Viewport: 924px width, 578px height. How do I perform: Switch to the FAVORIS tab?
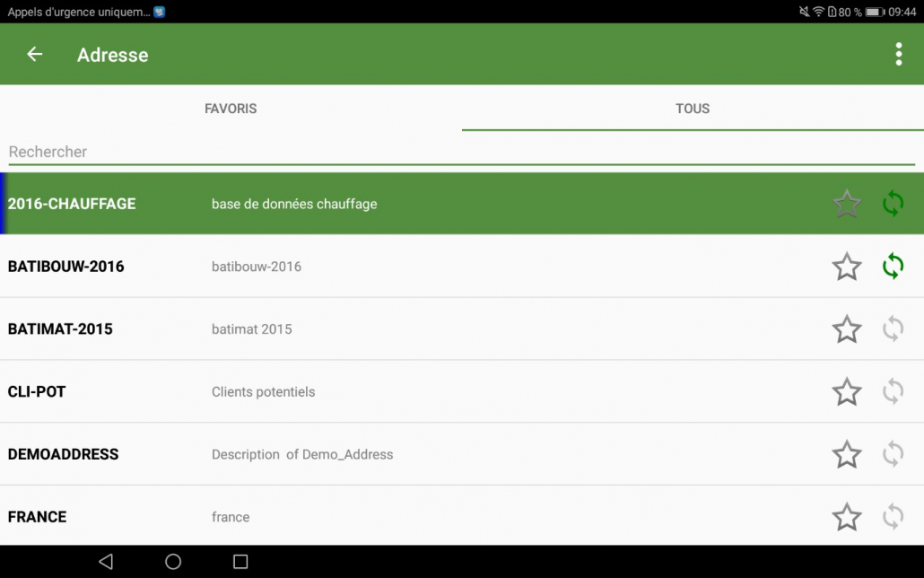point(231,109)
